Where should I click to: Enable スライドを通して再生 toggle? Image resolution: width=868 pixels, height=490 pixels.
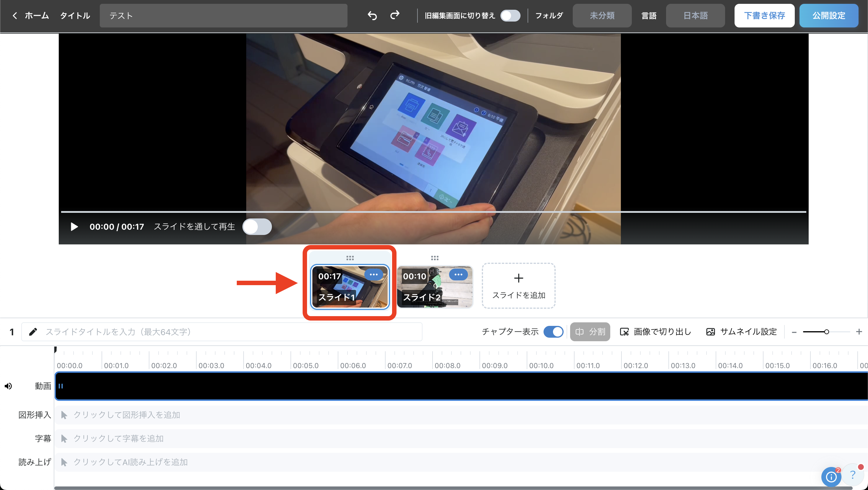257,227
